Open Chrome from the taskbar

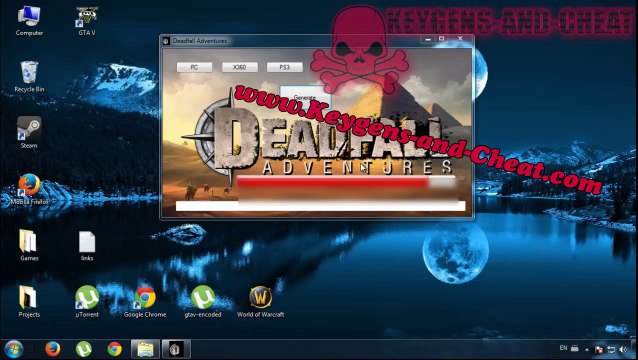coord(114,349)
